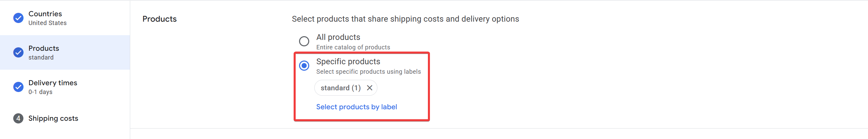Click the 0-1 days delivery subtitle
The image size is (868, 139).
40,92
